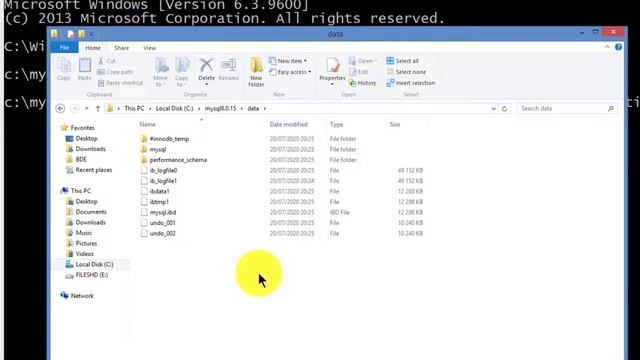Image resolution: width=640 pixels, height=360 pixels.
Task: Click Select all in ribbon
Action: click(x=402, y=61)
